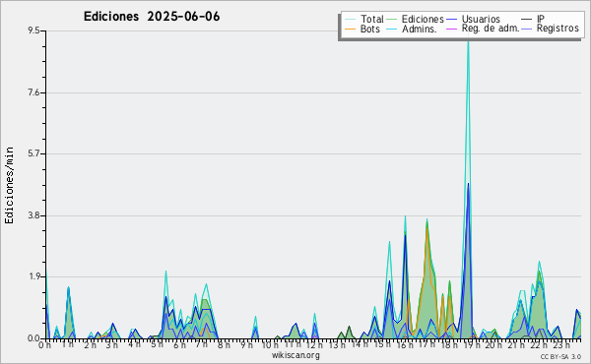
Task: Click the 12 h x-axis label
Action: pyautogui.click(x=314, y=344)
